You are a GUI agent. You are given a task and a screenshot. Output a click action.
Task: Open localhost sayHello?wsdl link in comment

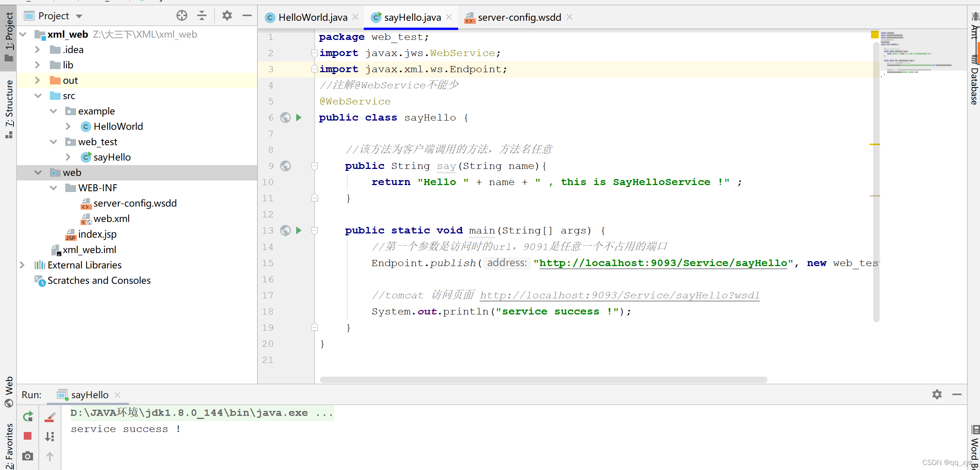619,295
